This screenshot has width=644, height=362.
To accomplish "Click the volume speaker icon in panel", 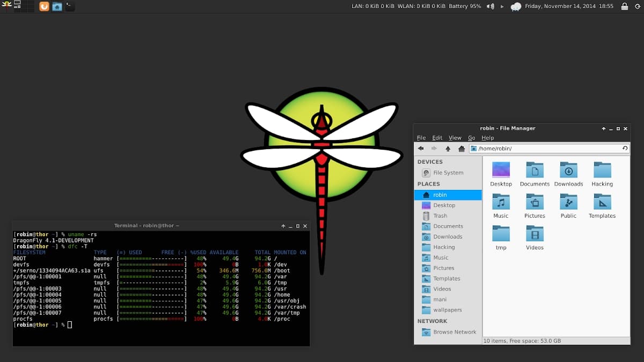I will (x=490, y=6).
